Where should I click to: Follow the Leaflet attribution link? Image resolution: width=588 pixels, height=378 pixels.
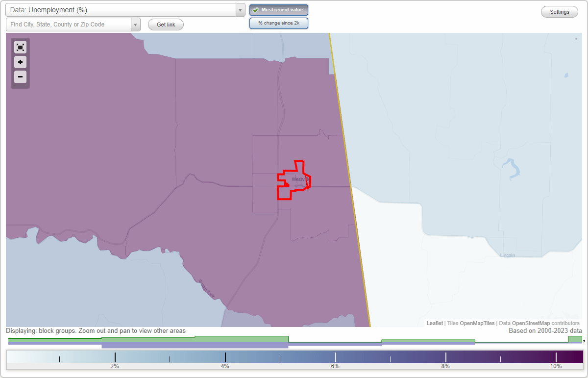434,323
